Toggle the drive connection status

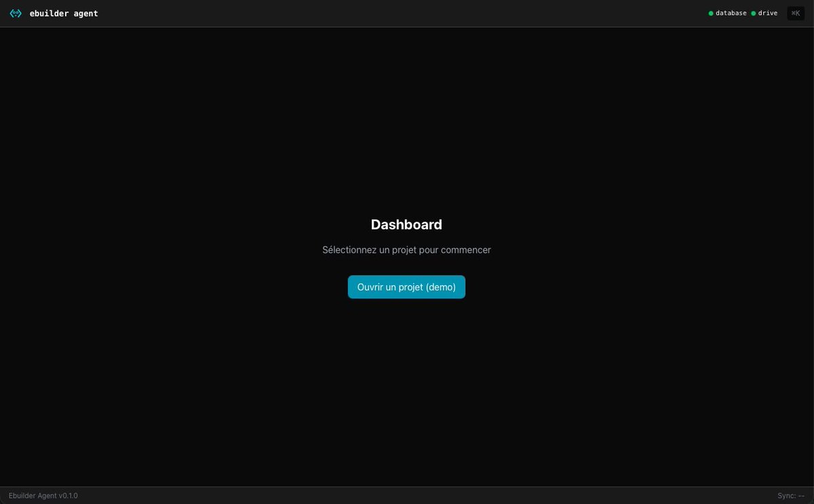click(x=763, y=13)
